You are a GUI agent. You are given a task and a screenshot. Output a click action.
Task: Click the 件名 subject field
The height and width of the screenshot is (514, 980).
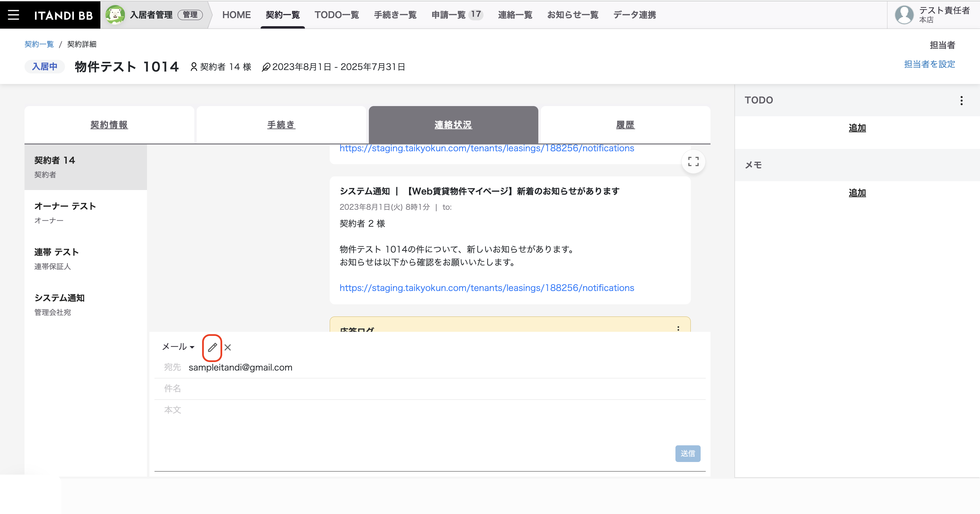[x=430, y=389]
